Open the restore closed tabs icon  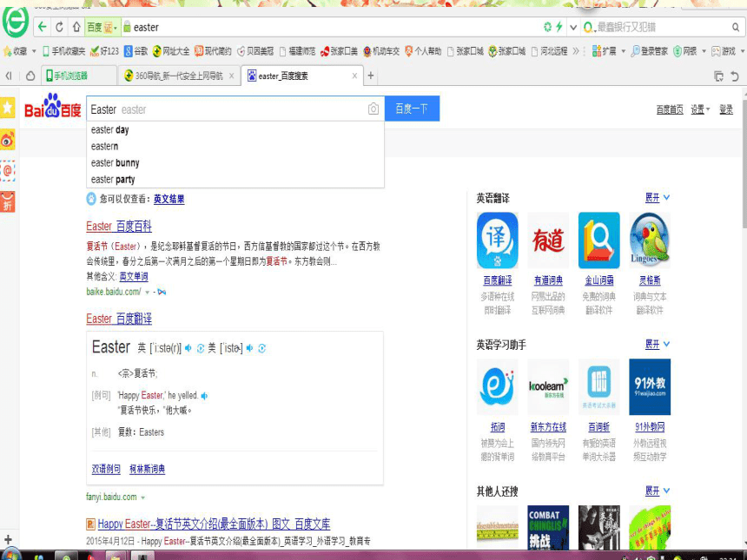click(x=735, y=76)
